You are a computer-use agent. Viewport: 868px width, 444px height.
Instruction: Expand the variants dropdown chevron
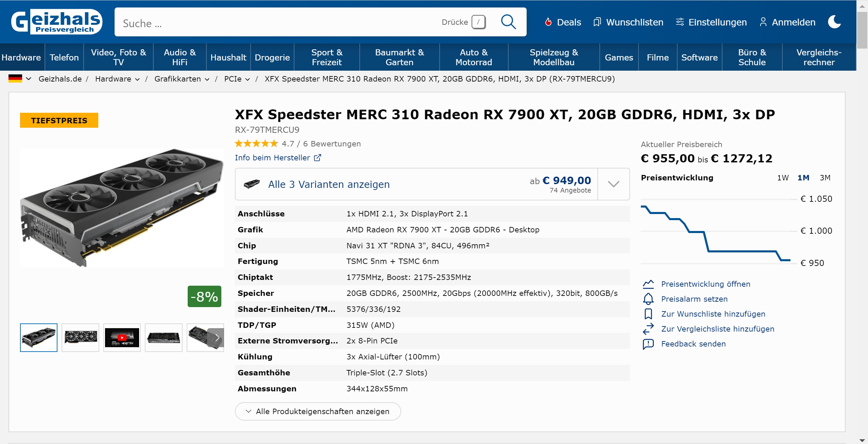pyautogui.click(x=613, y=184)
